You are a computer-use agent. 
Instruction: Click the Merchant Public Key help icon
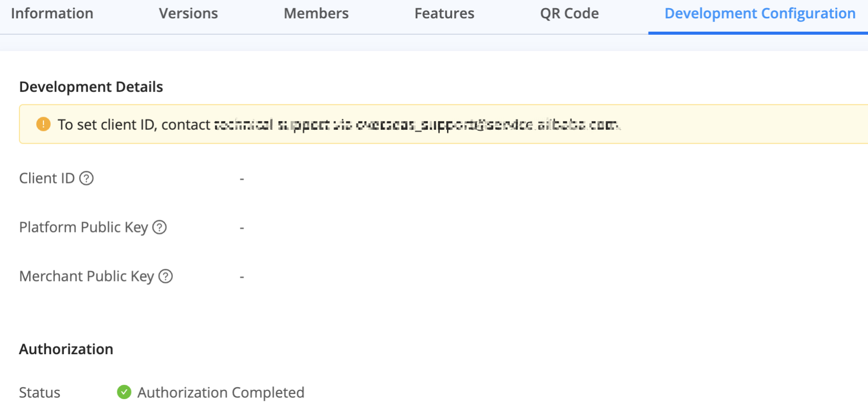pos(165,276)
